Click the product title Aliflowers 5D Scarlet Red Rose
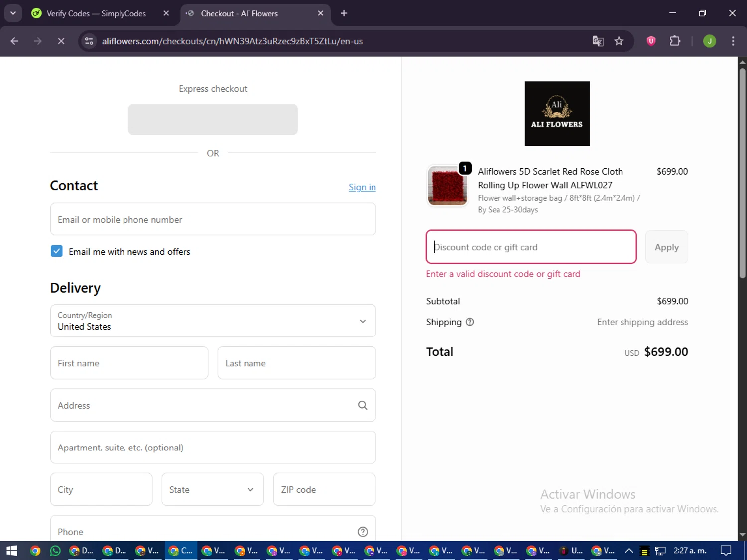747x560 pixels. [550, 178]
